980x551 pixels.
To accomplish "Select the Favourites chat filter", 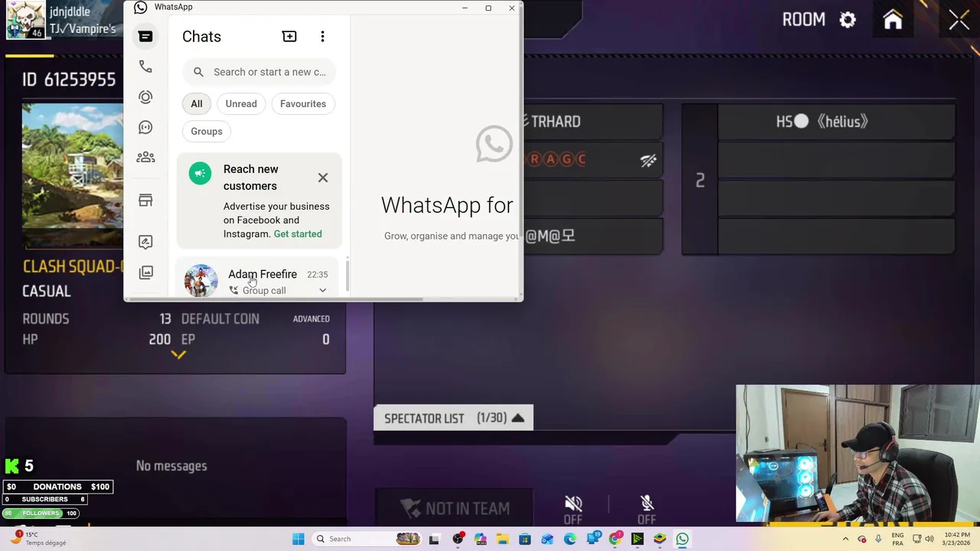I will [x=303, y=104].
